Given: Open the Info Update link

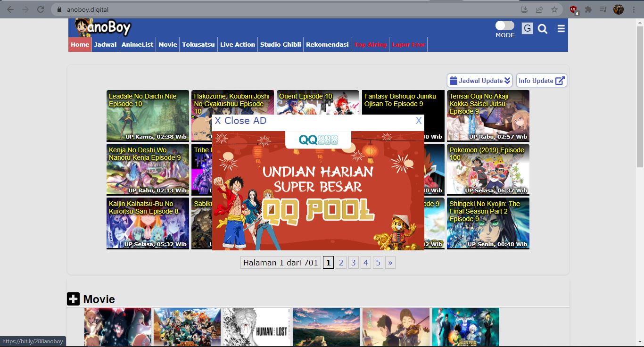Looking at the screenshot, I should (541, 81).
